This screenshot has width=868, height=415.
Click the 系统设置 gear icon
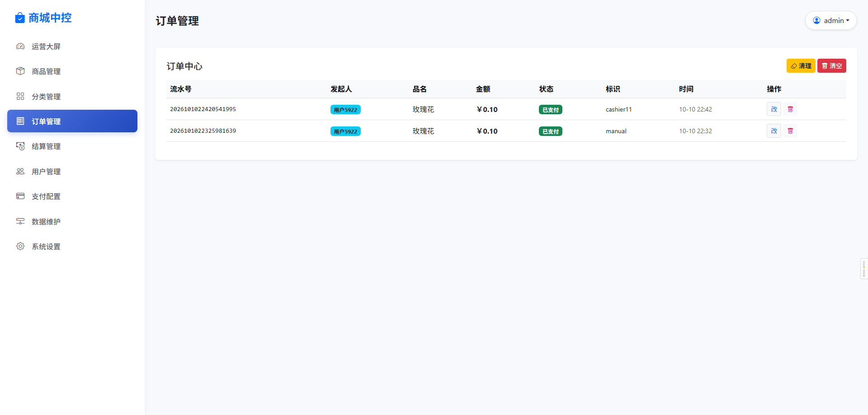pyautogui.click(x=20, y=246)
